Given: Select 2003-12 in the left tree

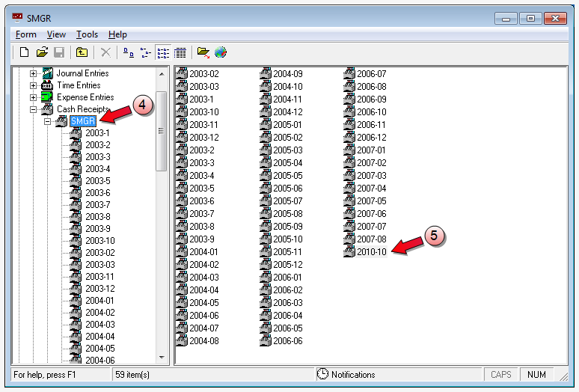Looking at the screenshot, I should point(100,288).
